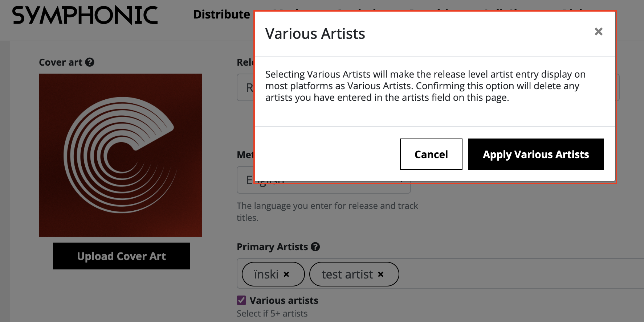Click the ïnski artist tag
644x322 pixels.
(266, 274)
